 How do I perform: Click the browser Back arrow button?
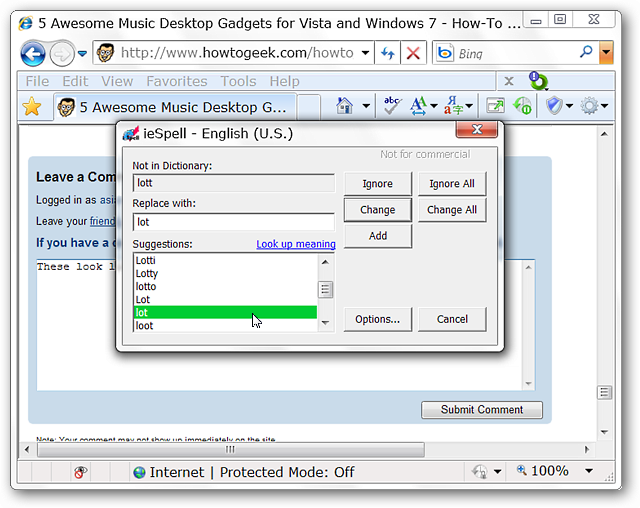click(x=33, y=53)
